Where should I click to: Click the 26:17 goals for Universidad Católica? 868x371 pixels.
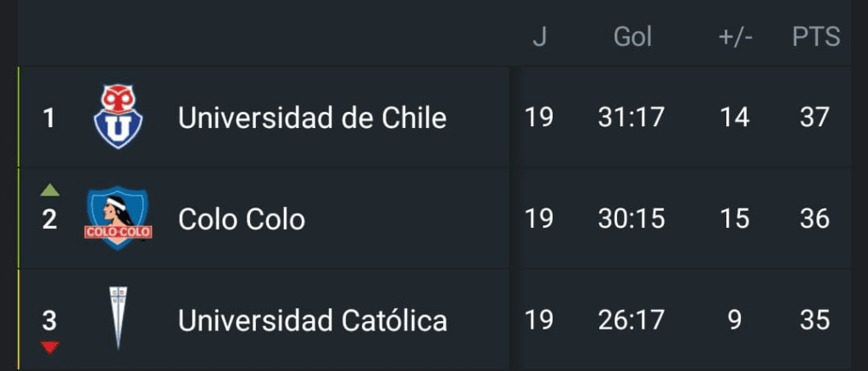pyautogui.click(x=631, y=320)
